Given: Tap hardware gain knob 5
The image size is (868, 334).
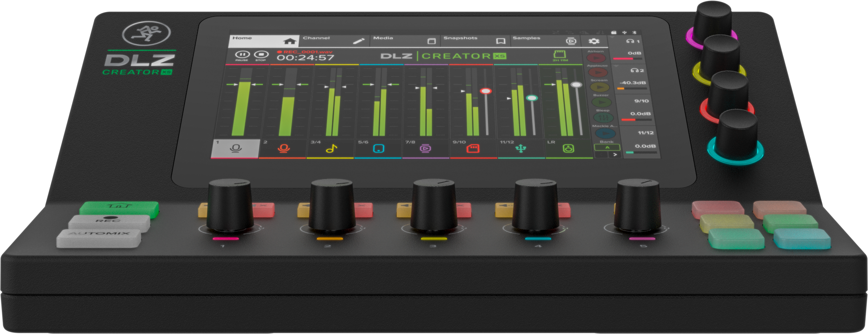Looking at the screenshot, I should 638,206.
